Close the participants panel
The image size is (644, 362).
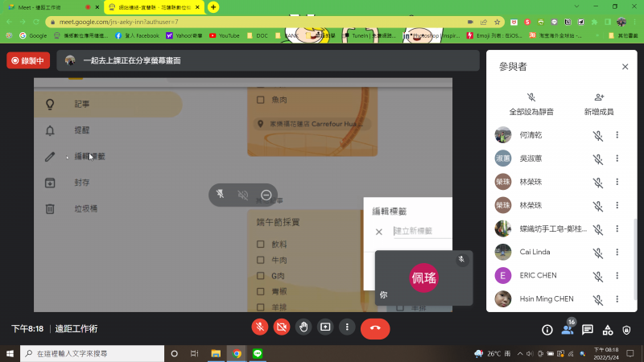625,67
